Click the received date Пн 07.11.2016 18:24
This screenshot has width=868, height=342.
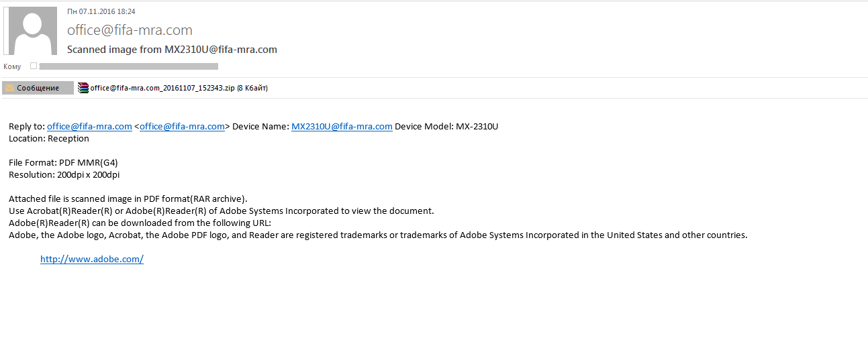tap(101, 11)
